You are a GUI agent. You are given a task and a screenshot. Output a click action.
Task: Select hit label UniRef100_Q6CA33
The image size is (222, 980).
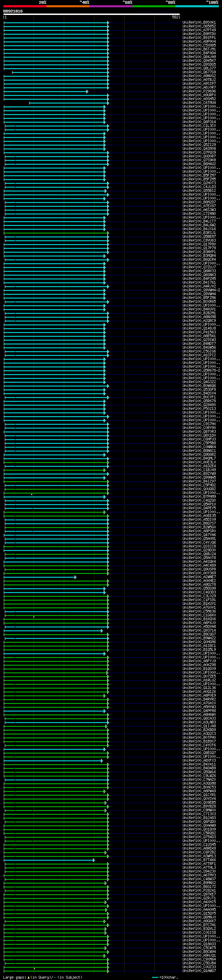[x=199, y=718]
